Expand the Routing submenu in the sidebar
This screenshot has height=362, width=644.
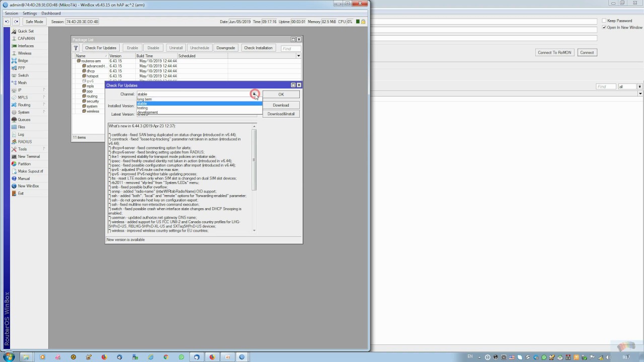pyautogui.click(x=28, y=105)
